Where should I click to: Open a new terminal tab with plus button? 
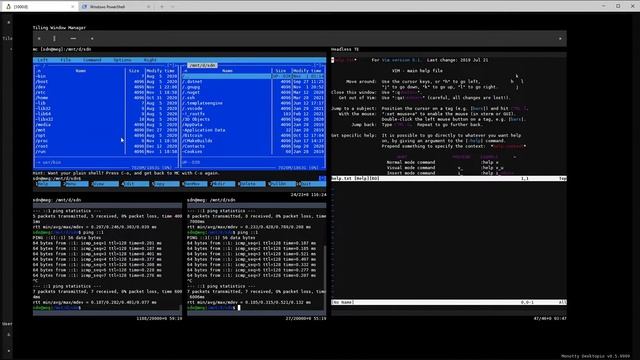coord(162,7)
